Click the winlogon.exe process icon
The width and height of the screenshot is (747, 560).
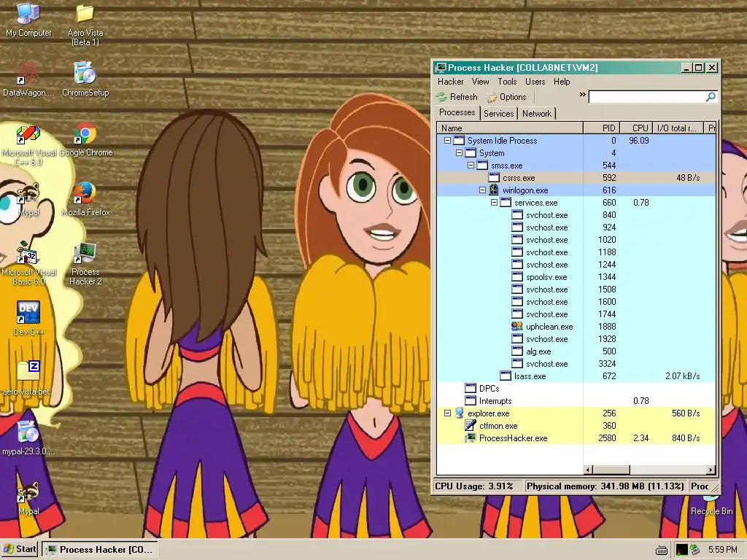click(x=494, y=190)
